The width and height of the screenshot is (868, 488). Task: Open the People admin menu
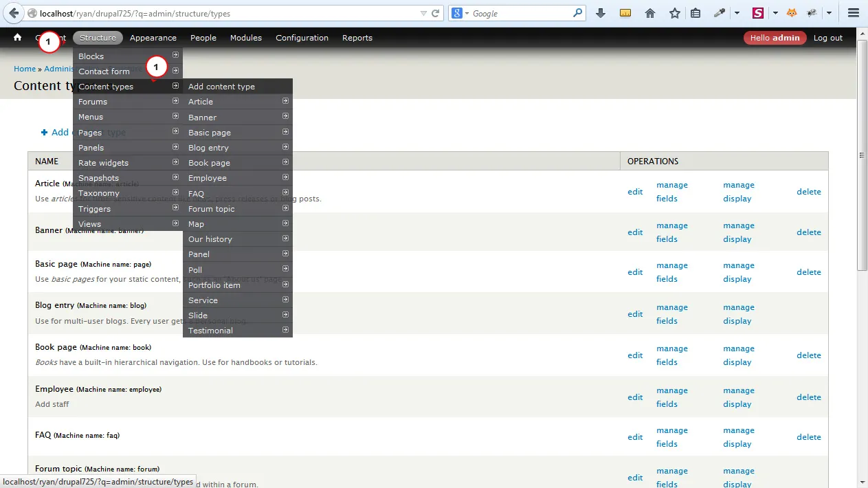(203, 38)
